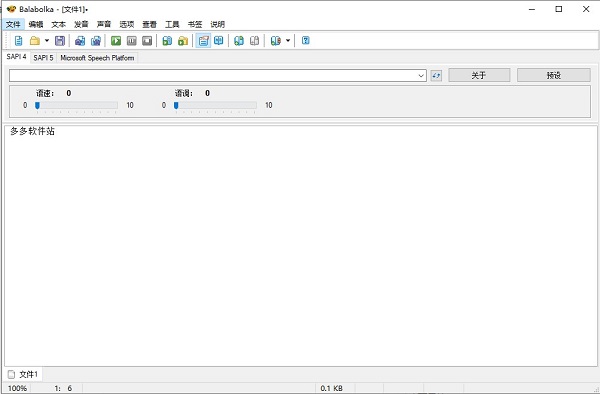Open the 书签 menu
Viewport: 600px width, 394px height.
click(195, 24)
